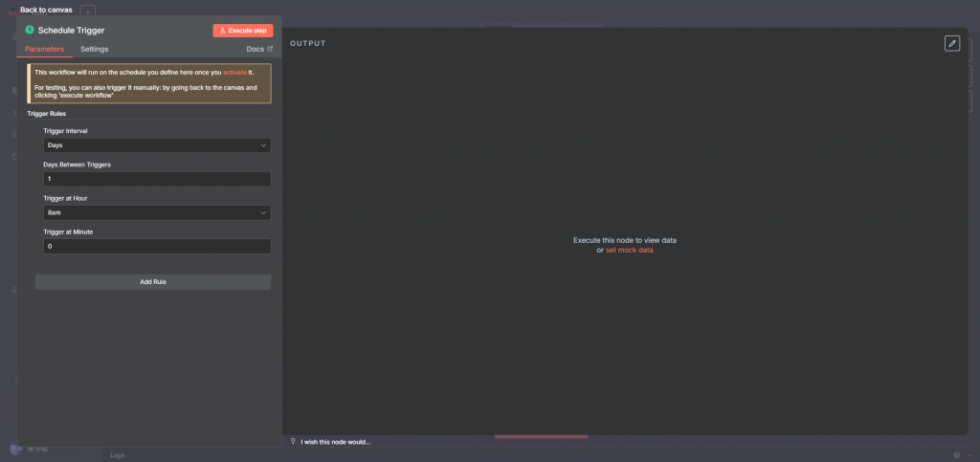Viewport: 980px width, 462px height.
Task: Click the pencil edit output icon
Action: (952, 43)
